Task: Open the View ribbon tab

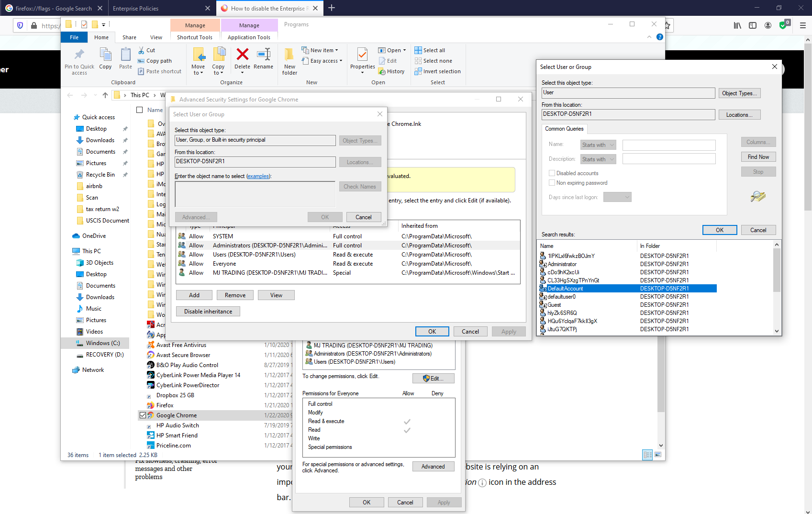Action: pos(156,37)
